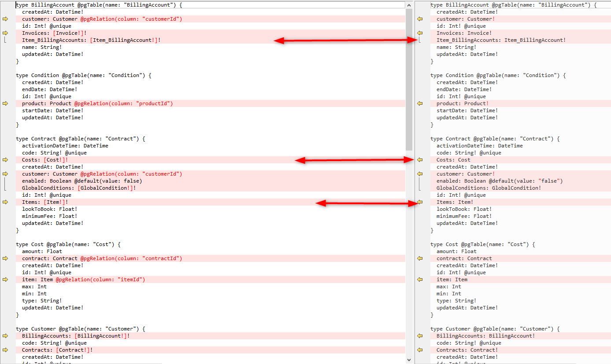
Task: Click the merge arrow beside "contract: Contract" in Cost
Action: click(x=6, y=258)
